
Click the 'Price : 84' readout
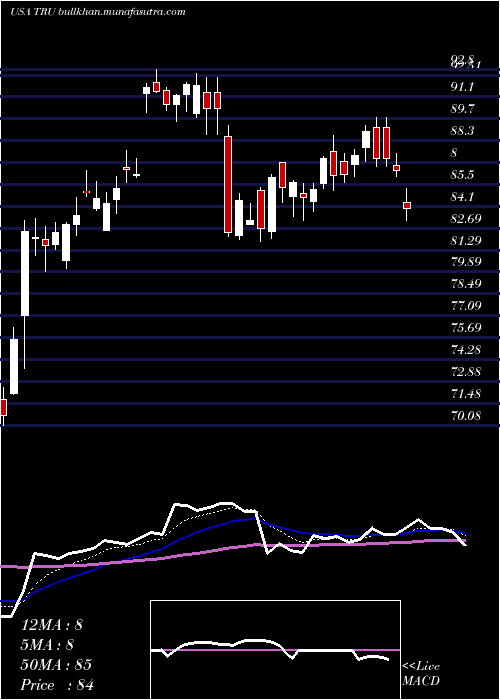pos(58,685)
